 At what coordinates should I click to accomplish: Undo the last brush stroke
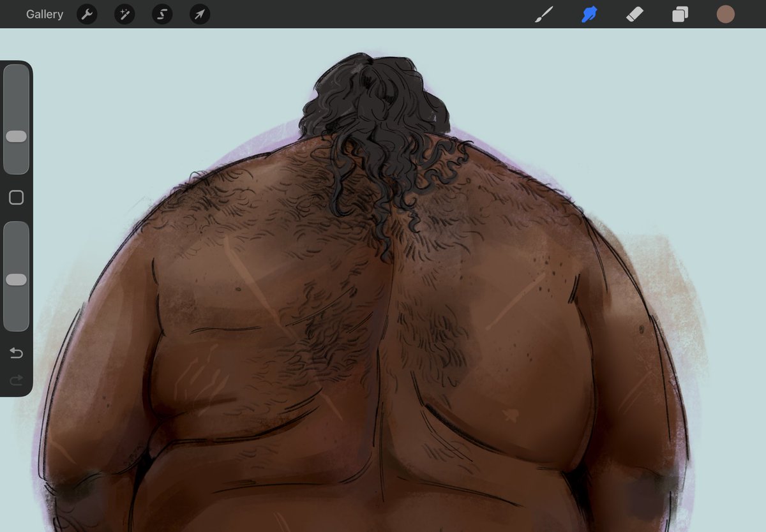tap(15, 351)
